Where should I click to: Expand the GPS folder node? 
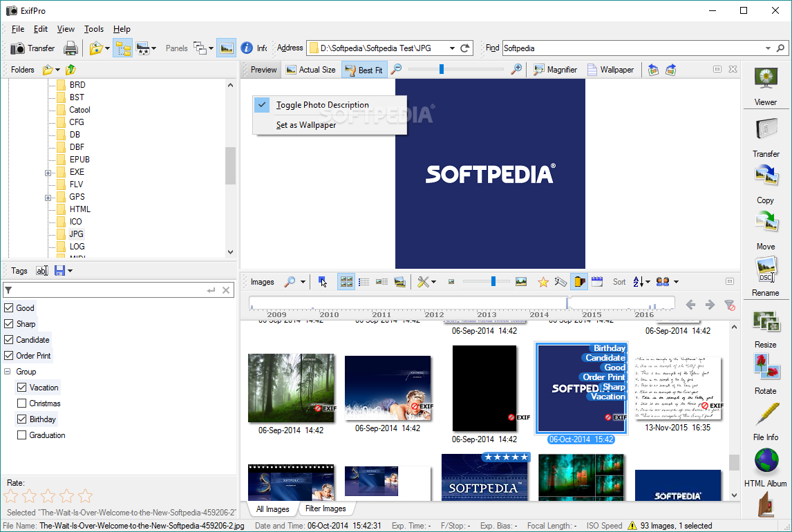coord(48,198)
